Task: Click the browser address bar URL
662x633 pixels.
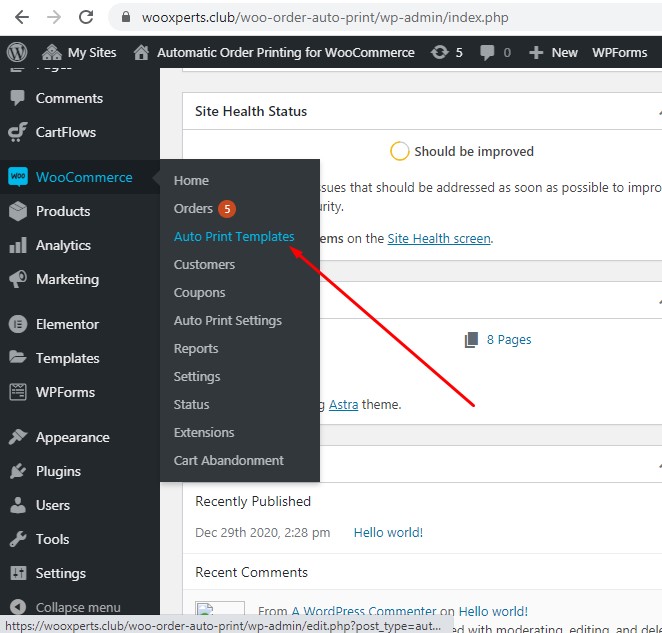Action: click(325, 17)
